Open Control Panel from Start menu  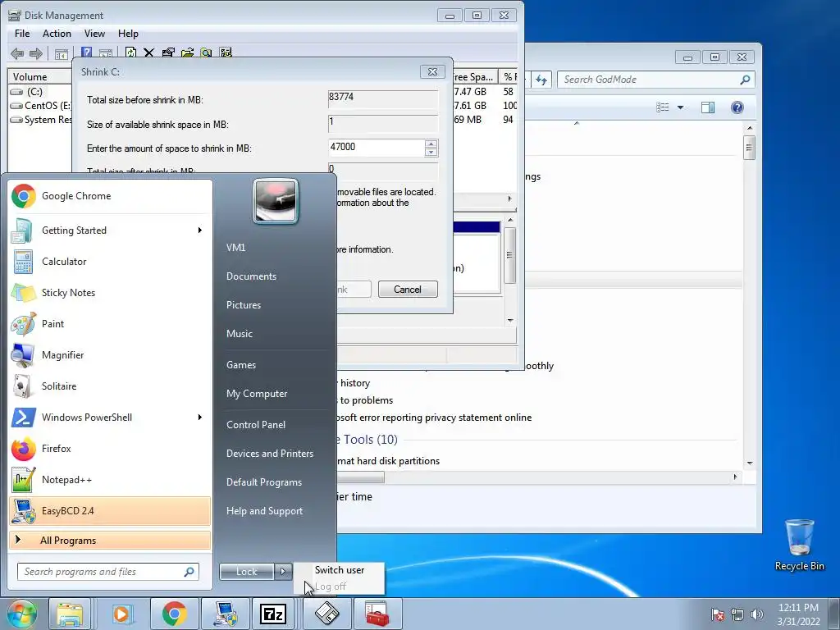256,425
